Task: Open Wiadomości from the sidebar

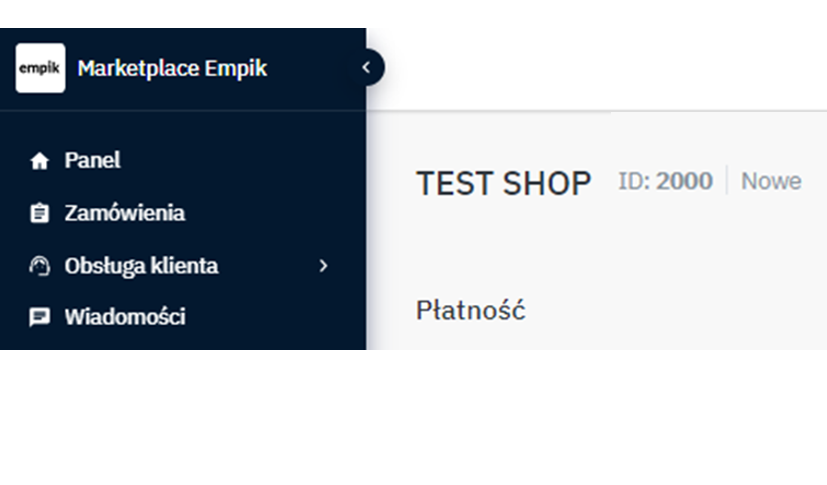Action: pyautogui.click(x=124, y=318)
